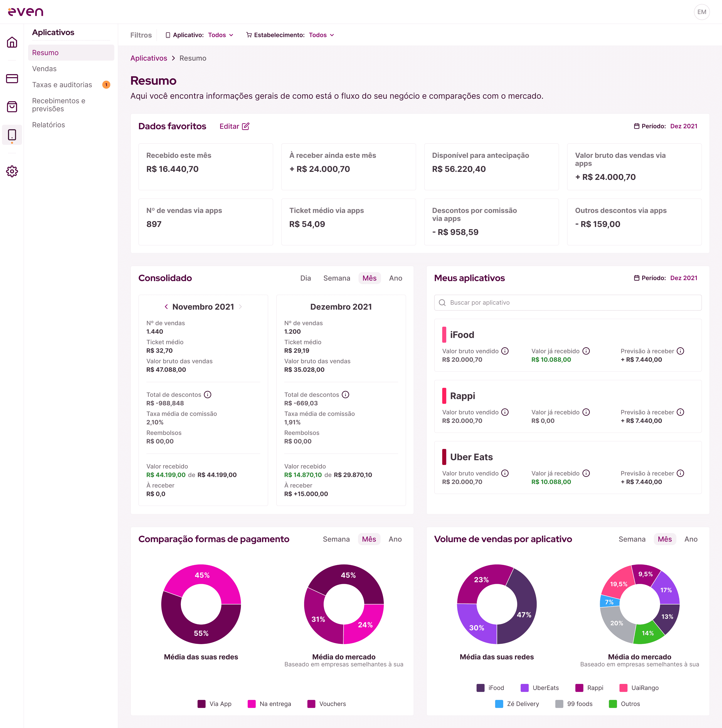Expand the Aplicativo filter dropdown
This screenshot has height=728, width=722.
click(220, 35)
